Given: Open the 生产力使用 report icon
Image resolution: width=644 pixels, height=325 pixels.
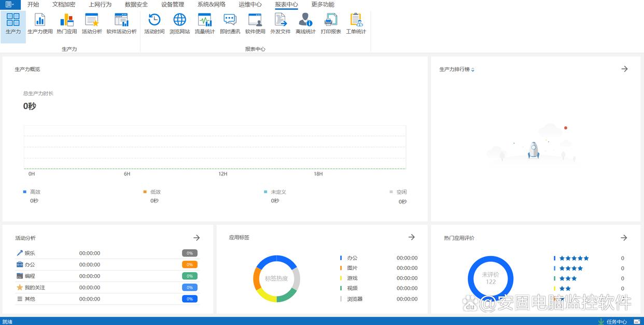Looking at the screenshot, I should (40, 24).
